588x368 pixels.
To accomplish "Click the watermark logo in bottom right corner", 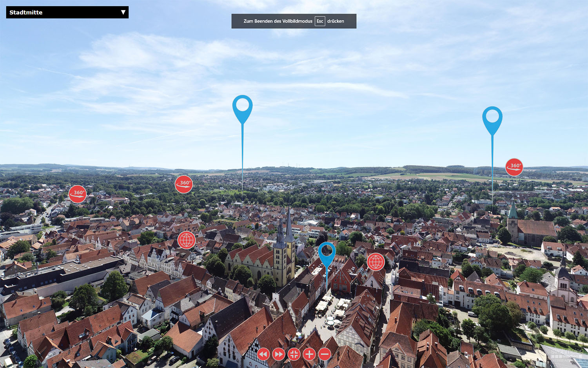I will coord(566,354).
